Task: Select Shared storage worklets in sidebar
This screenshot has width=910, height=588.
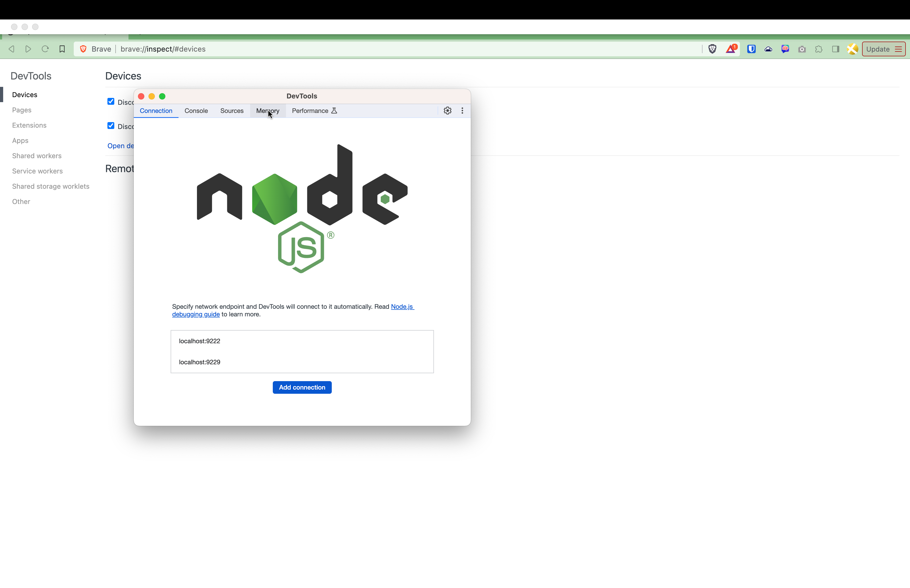Action: [x=50, y=186]
